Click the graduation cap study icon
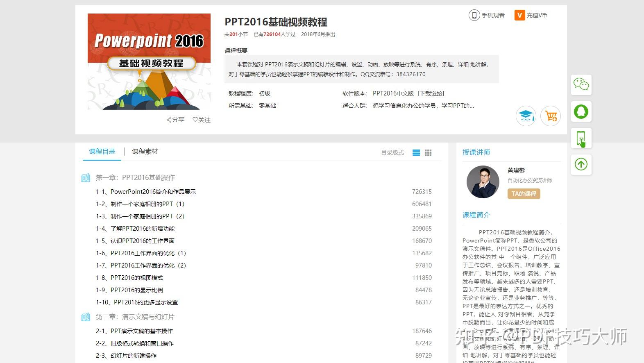 coord(526,116)
